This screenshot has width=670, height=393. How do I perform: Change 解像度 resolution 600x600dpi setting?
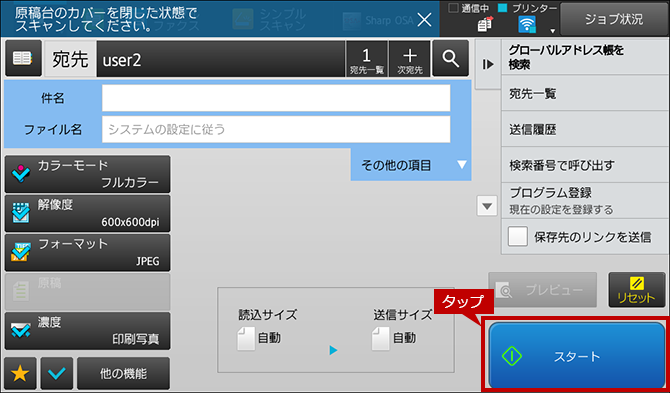[x=88, y=213]
